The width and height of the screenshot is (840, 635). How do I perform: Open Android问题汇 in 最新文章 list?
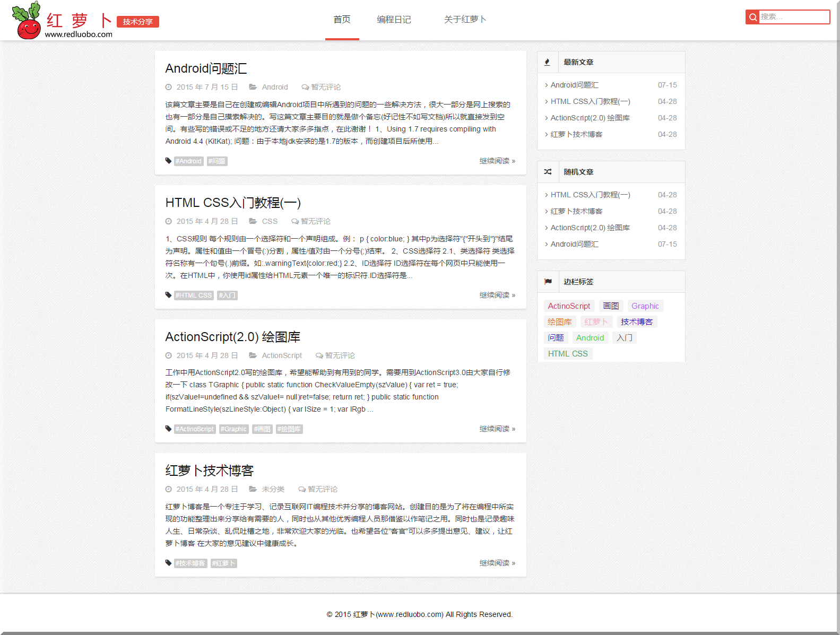pyautogui.click(x=574, y=85)
